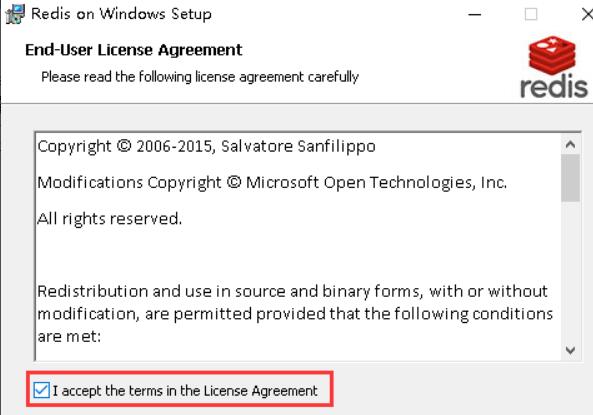Click the license text scrollbar thumb
Viewport: 593px width, 415px height.
click(570, 178)
